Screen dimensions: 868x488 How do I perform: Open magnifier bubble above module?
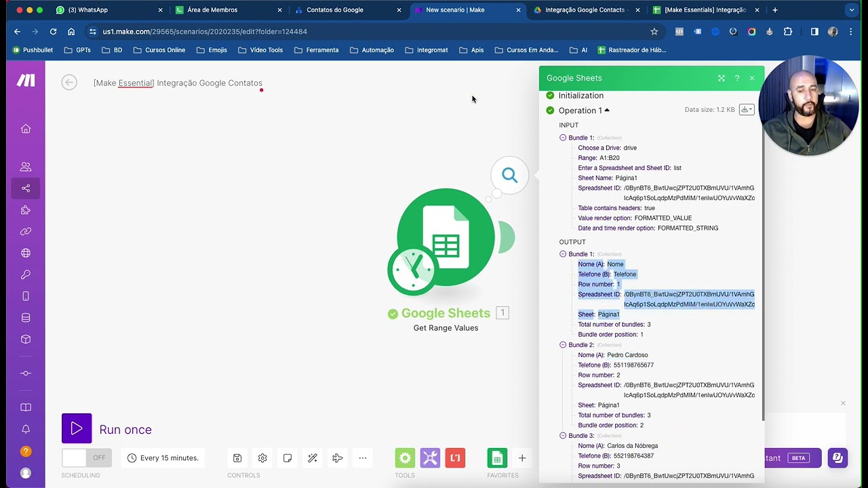(509, 176)
